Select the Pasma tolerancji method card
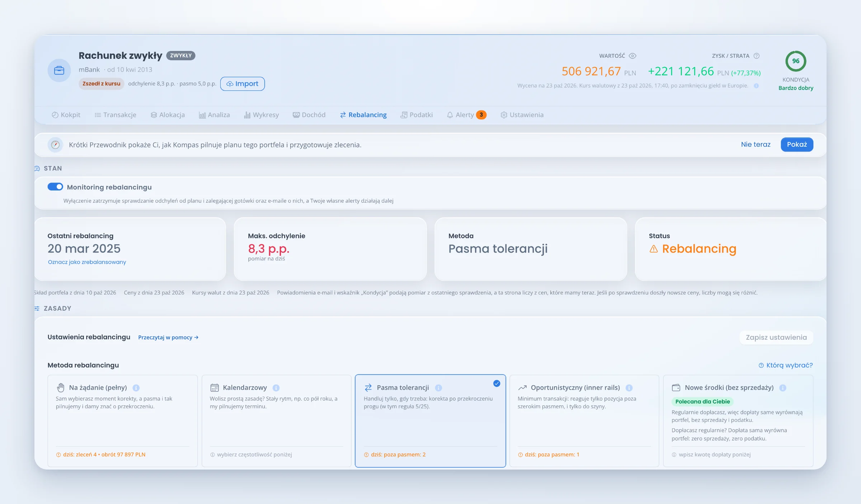861x504 pixels. coord(430,421)
